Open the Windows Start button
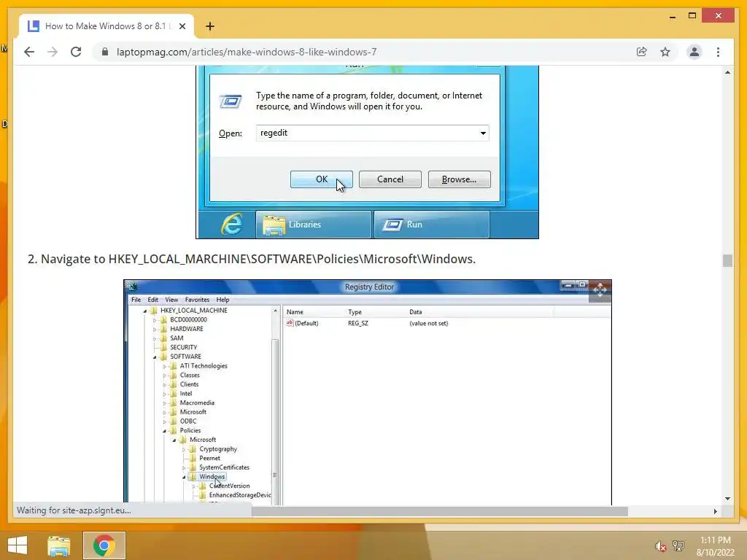Screen dimensions: 747x560 pos(18,545)
